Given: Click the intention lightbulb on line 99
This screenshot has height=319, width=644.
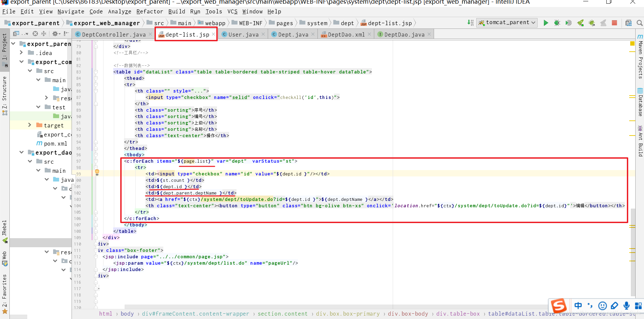Looking at the screenshot, I should coord(97,172).
